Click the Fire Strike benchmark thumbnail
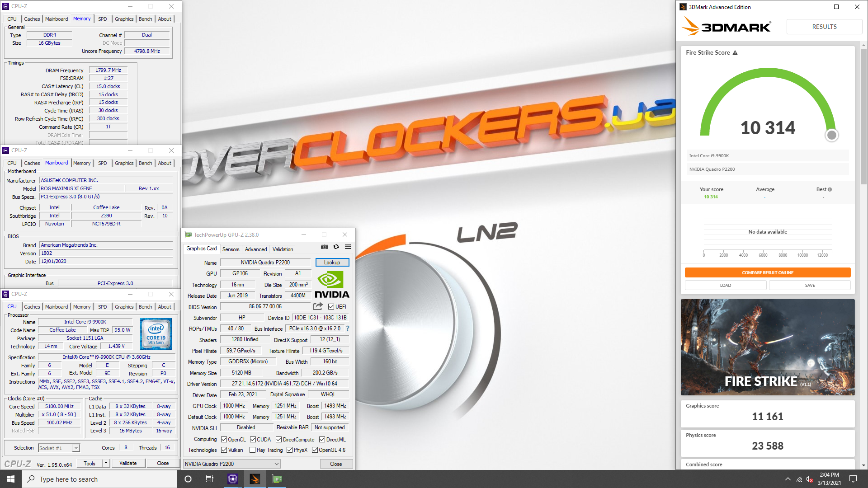868x488 pixels. pos(768,347)
